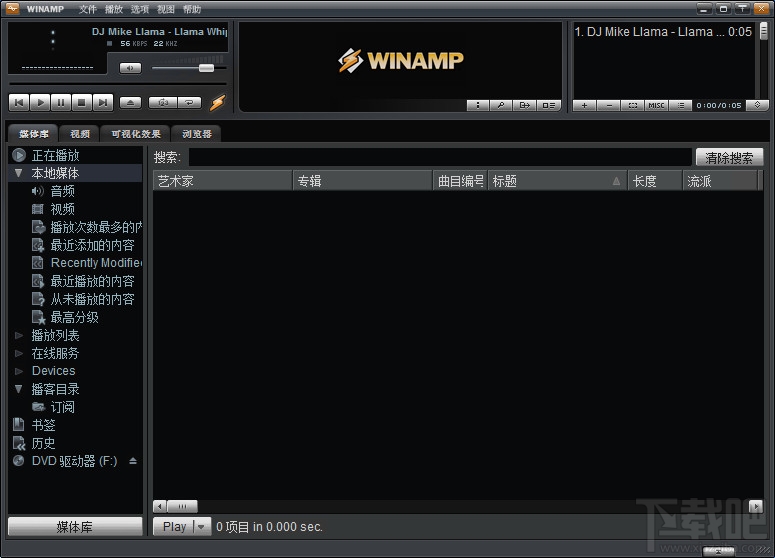Viewport: 775px width, 558px height.
Task: Select the DVD 驱动器 (F:) item
Action: 74,461
